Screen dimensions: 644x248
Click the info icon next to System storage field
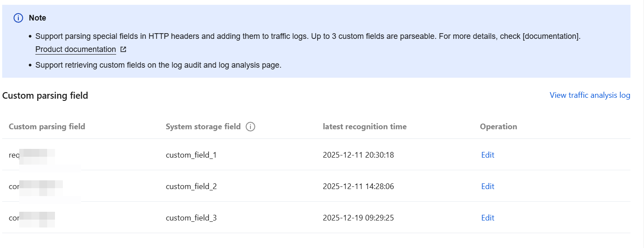(x=250, y=127)
